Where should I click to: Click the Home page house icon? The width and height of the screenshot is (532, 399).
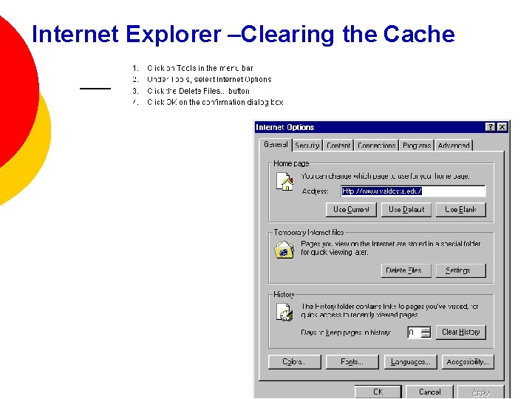click(x=284, y=181)
